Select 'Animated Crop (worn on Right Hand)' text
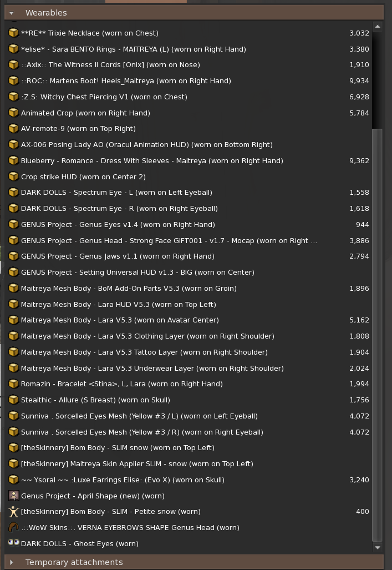392x570 pixels. coord(85,113)
